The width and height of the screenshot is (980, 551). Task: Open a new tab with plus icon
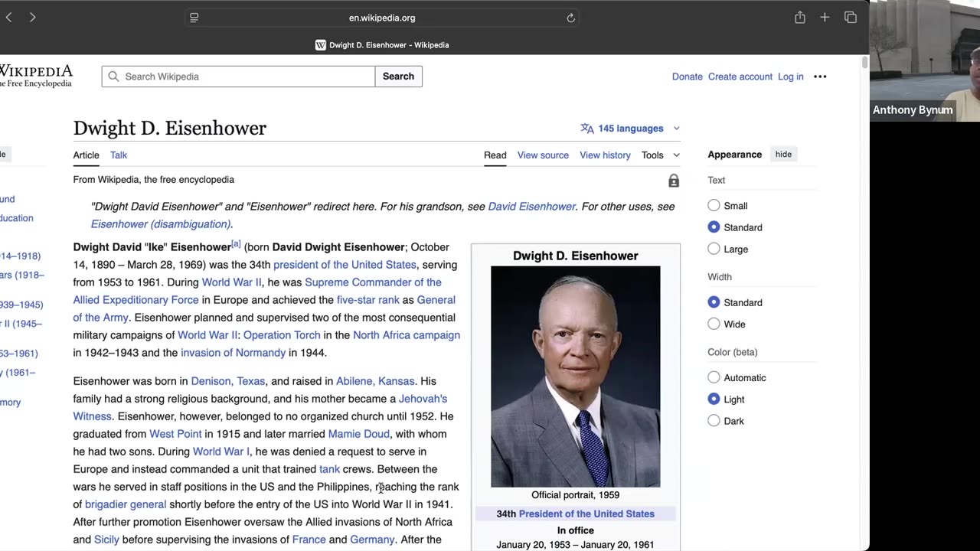pyautogui.click(x=825, y=17)
